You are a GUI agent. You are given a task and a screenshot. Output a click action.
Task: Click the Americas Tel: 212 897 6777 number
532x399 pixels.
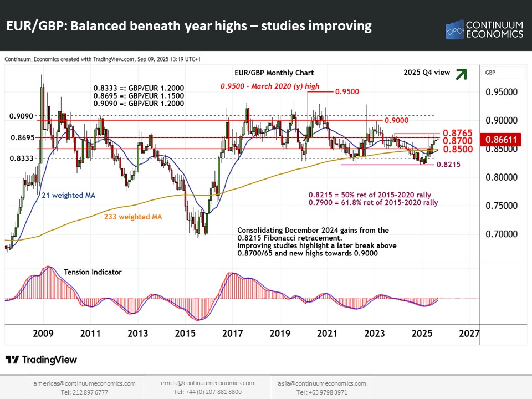click(84, 392)
